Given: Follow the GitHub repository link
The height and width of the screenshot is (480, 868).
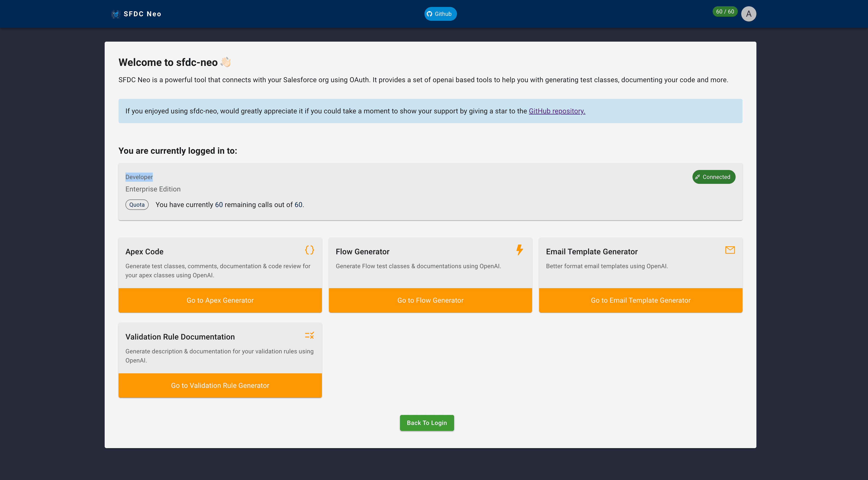Looking at the screenshot, I should pyautogui.click(x=557, y=111).
